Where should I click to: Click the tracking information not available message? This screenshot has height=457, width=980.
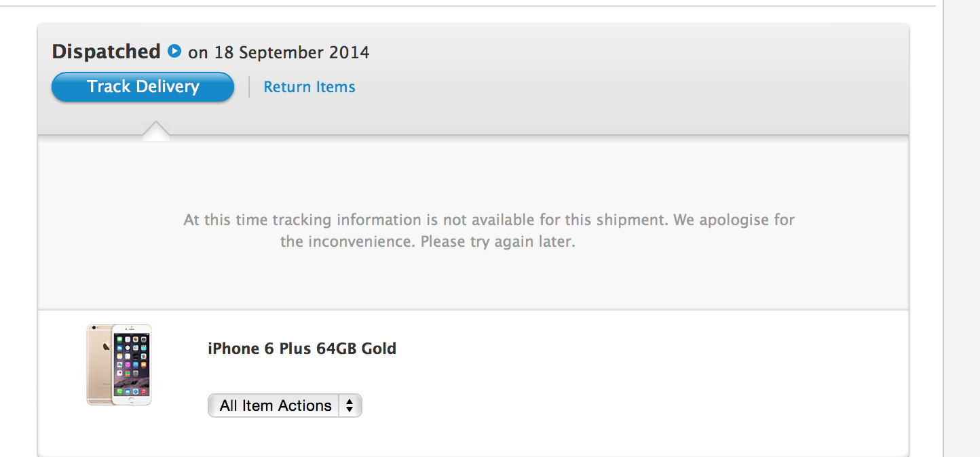(x=489, y=220)
